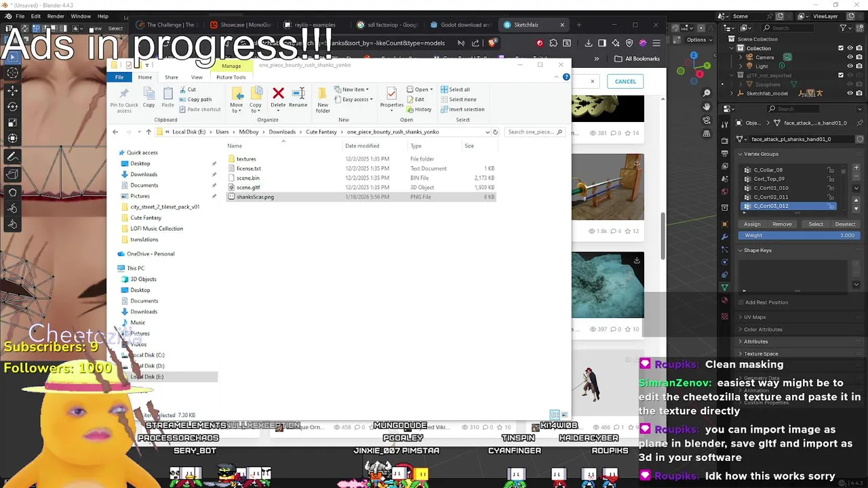Viewport: 868px width, 488px height.
Task: Click the refresh icon beside the address bar
Action: pos(495,132)
